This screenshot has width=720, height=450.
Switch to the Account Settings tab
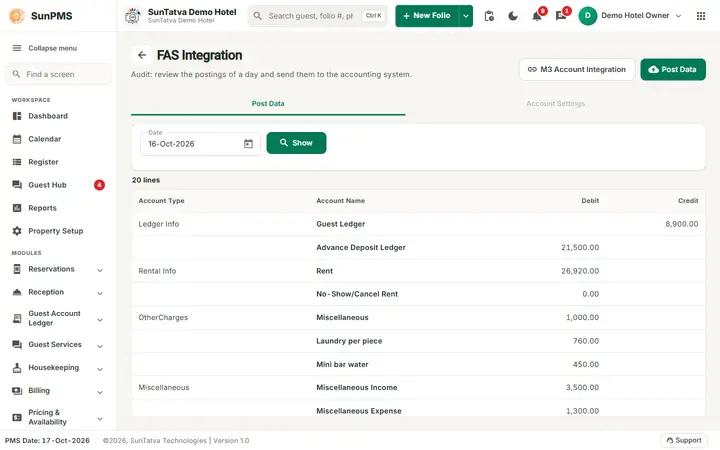pos(555,104)
